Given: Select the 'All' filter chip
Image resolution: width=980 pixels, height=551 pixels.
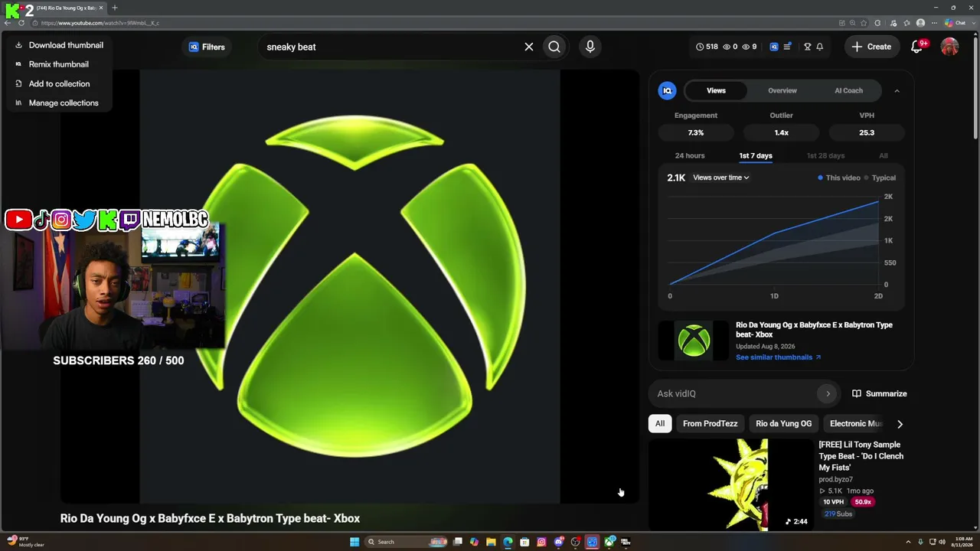Looking at the screenshot, I should [x=660, y=423].
